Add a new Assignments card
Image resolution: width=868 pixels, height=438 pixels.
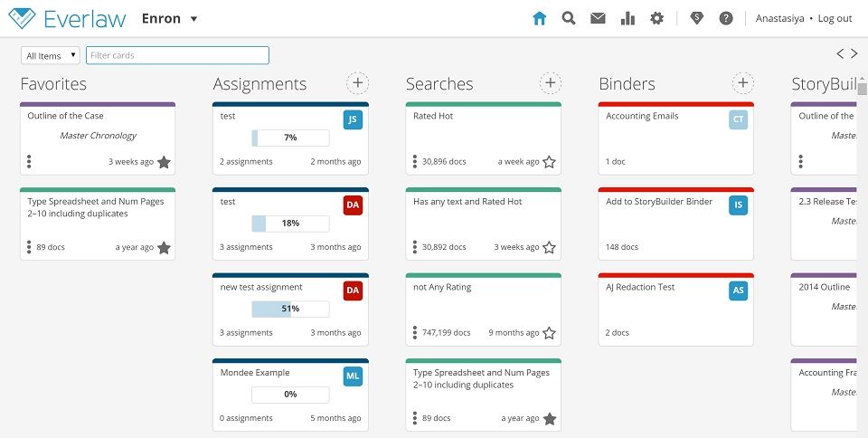click(358, 83)
